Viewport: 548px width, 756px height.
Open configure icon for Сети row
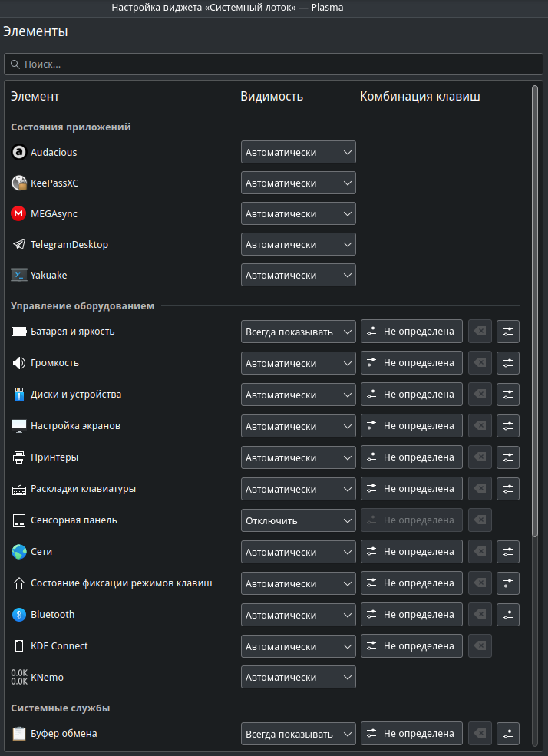point(508,552)
